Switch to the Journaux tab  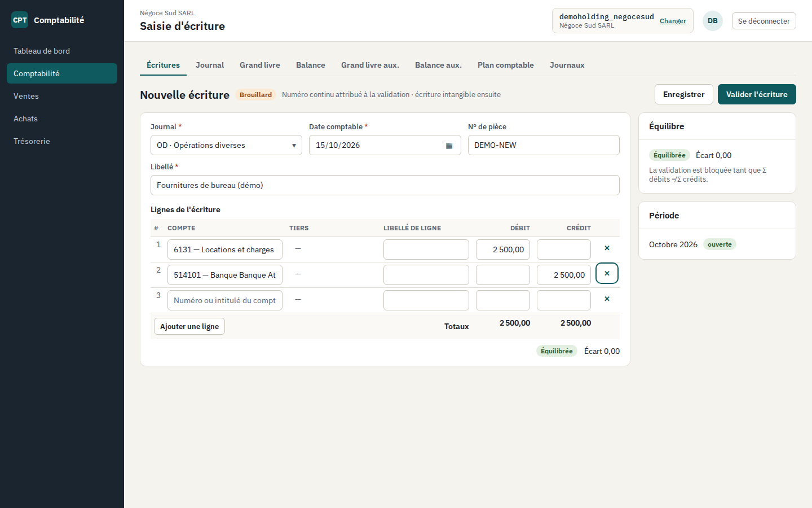point(567,65)
